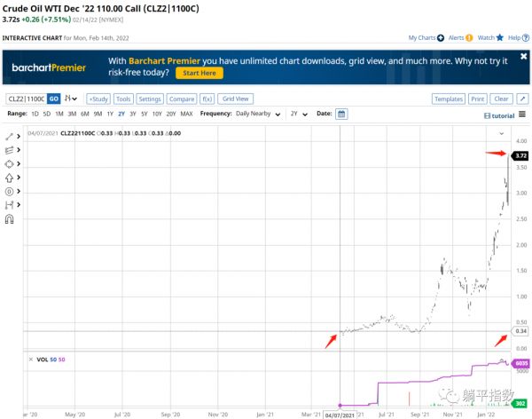Open the calendar date picker icon
The height and width of the screenshot is (419, 532).
click(341, 114)
